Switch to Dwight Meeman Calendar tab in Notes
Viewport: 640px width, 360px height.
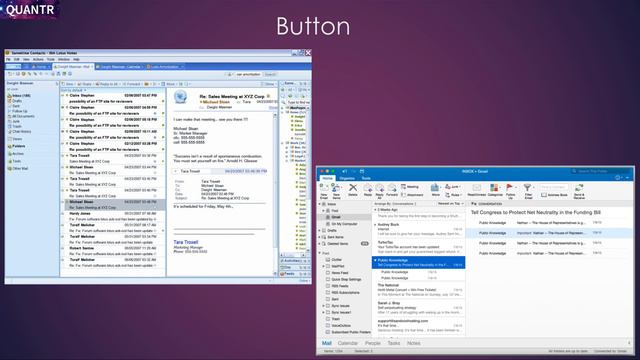119,67
